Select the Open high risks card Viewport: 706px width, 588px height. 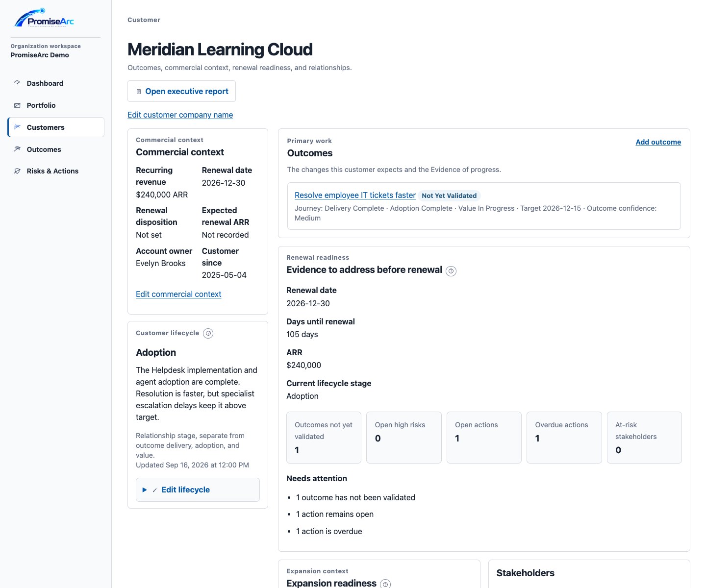click(x=404, y=438)
